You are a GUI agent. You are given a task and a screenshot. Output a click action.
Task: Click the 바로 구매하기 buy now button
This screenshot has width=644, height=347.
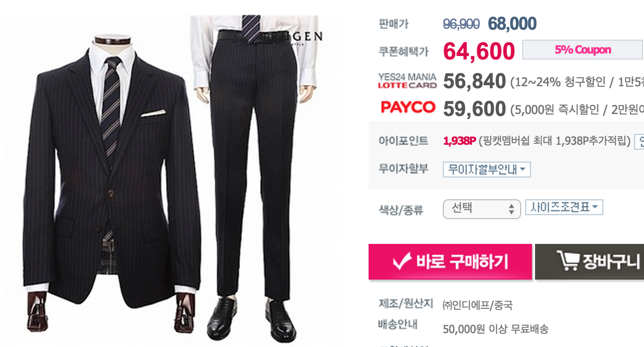[x=450, y=262]
